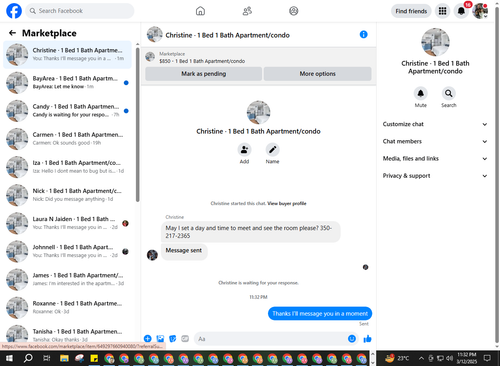Click the Find friends button

click(411, 11)
